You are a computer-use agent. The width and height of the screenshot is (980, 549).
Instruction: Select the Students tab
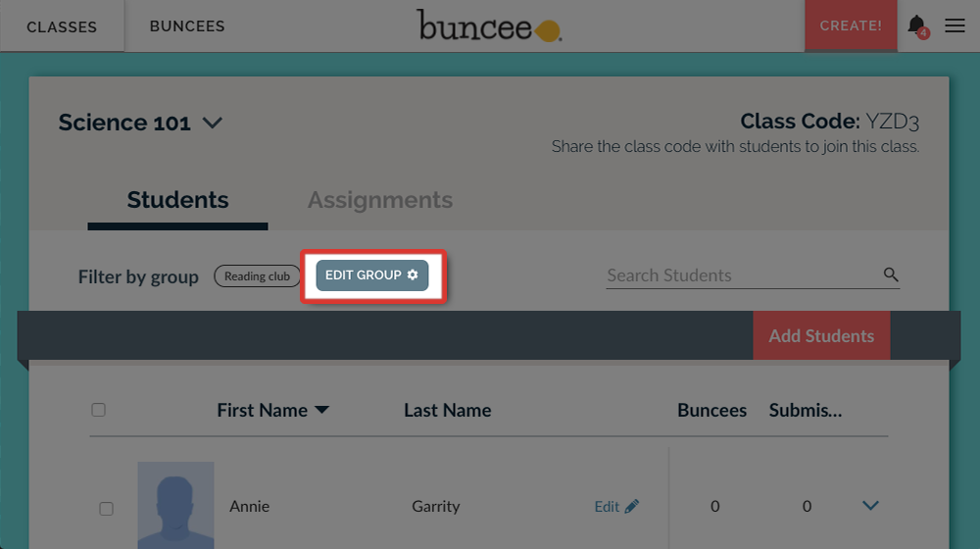point(177,200)
